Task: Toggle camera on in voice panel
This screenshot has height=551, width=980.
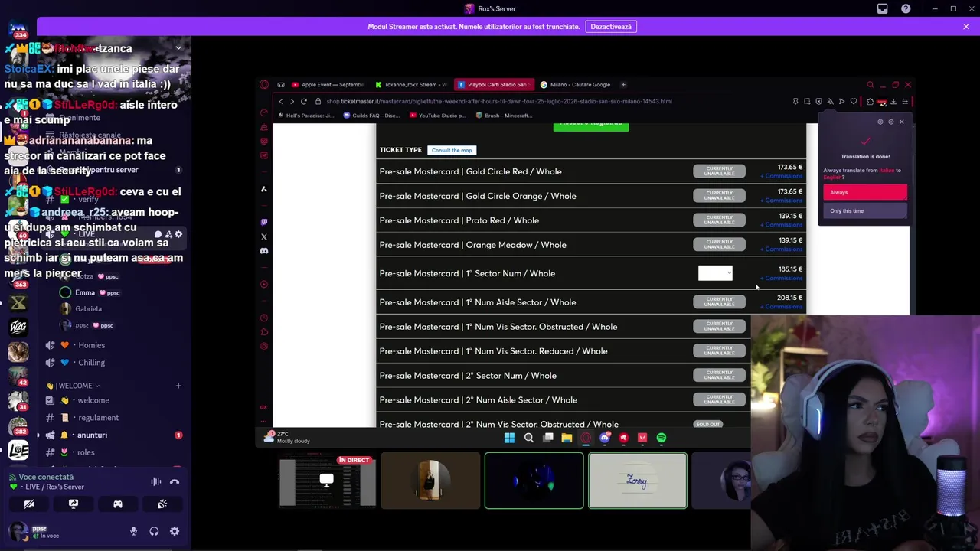Action: pyautogui.click(x=29, y=504)
